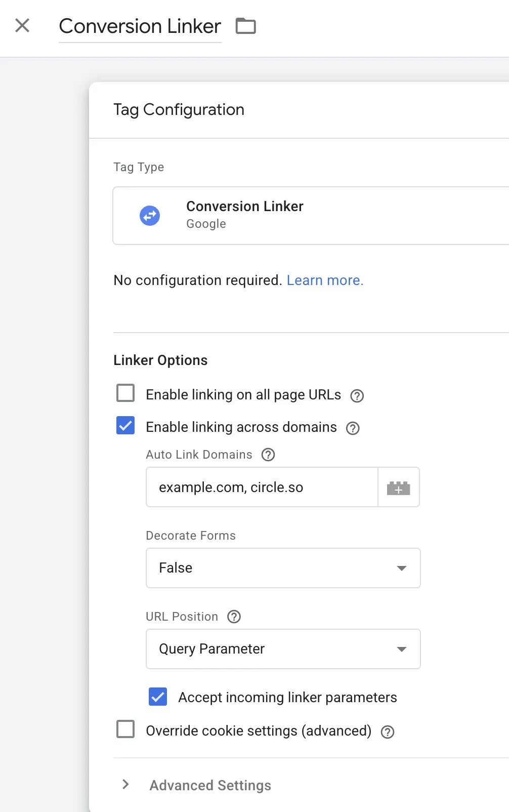This screenshot has width=509, height=812.
Task: Click the Auto Link Domains text field
Action: pos(262,488)
